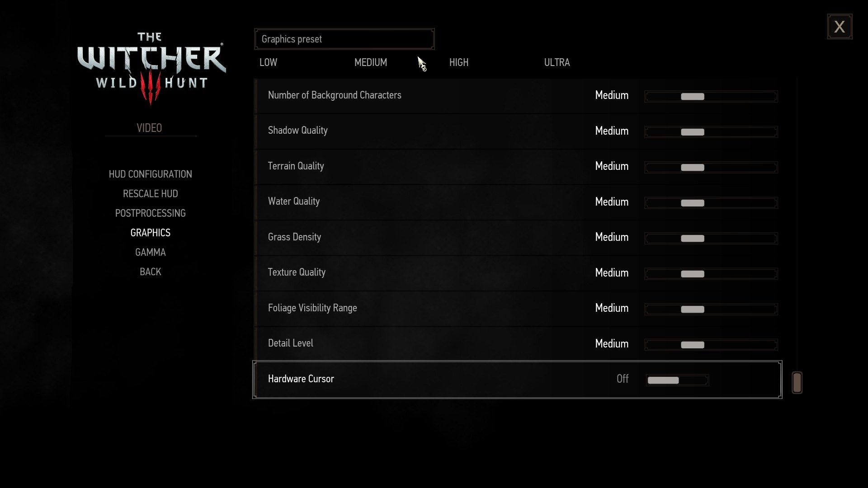
Task: Click the LOW graphics preset option
Action: [268, 62]
